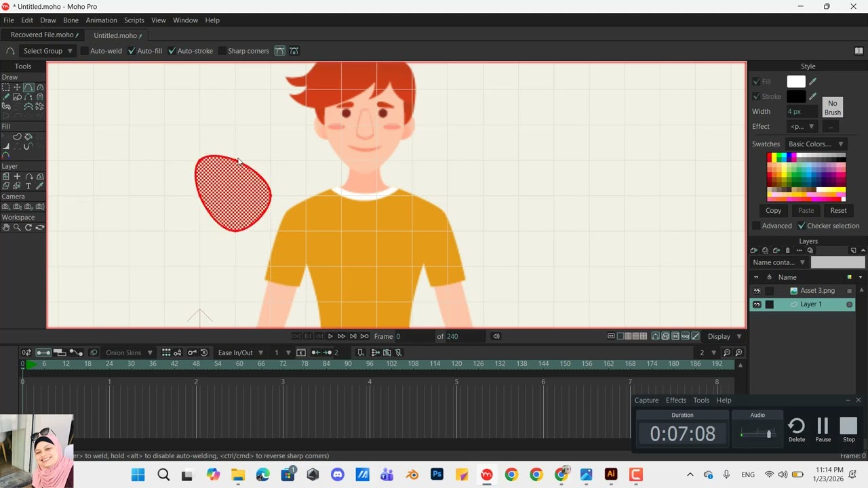Enable the Auto-weld checkbox
Screen dimensions: 868x488
pyautogui.click(x=84, y=51)
